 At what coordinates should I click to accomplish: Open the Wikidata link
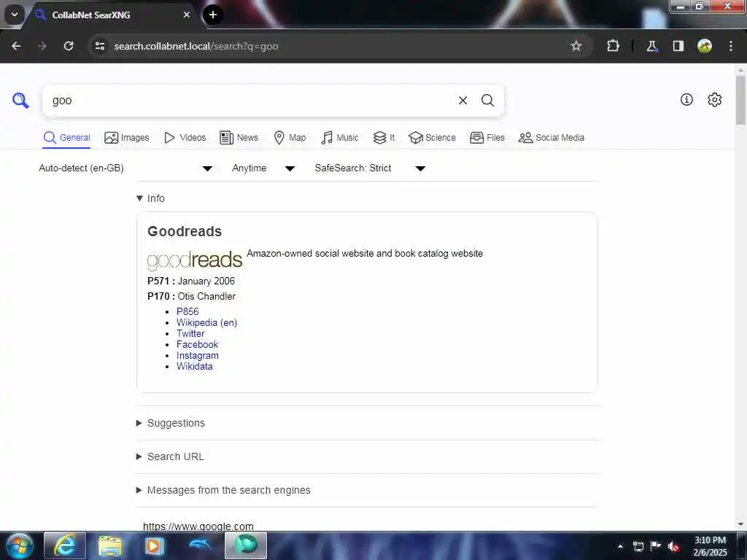194,367
